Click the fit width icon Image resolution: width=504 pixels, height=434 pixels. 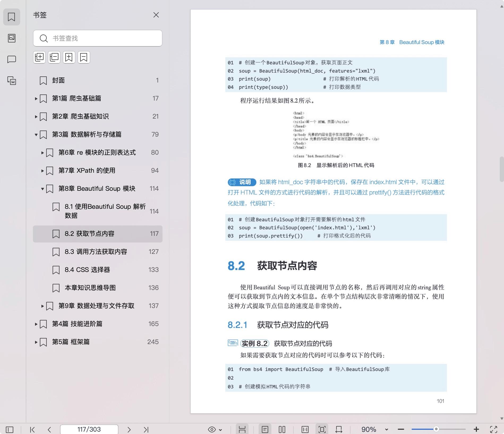point(339,429)
